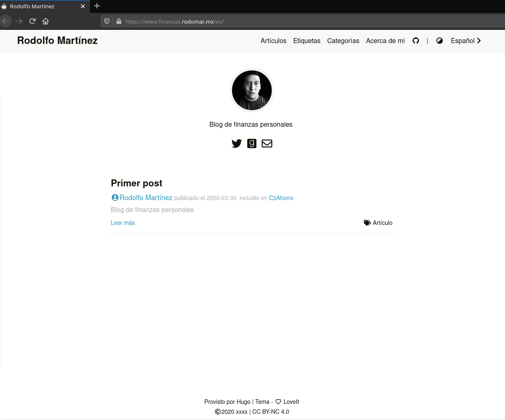Image resolution: width=505 pixels, height=420 pixels.
Task: Click the Español language label
Action: click(463, 41)
